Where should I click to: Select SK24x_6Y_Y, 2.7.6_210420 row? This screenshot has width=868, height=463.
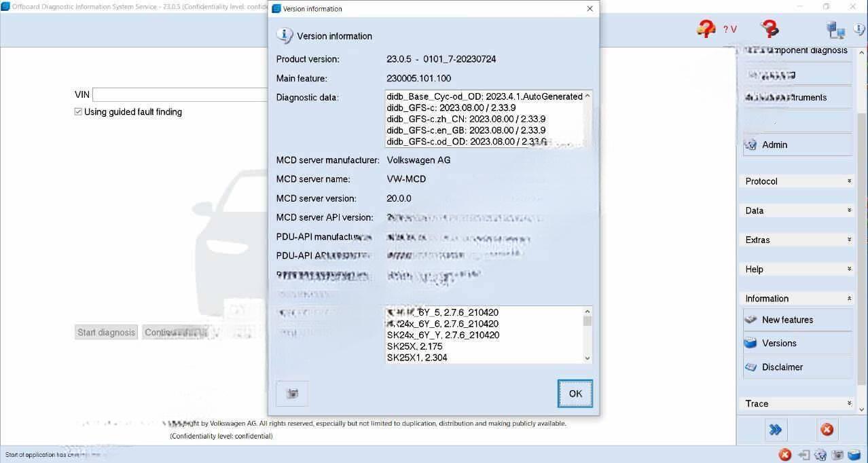pyautogui.click(x=484, y=335)
